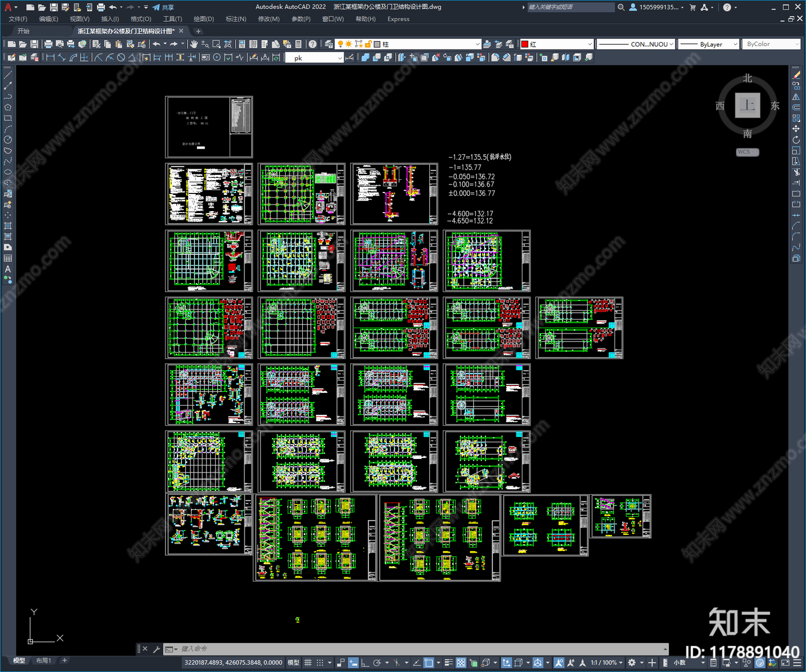The height and width of the screenshot is (672, 806).
Task: Toggle polar tracking in status bar
Action: click(x=377, y=662)
